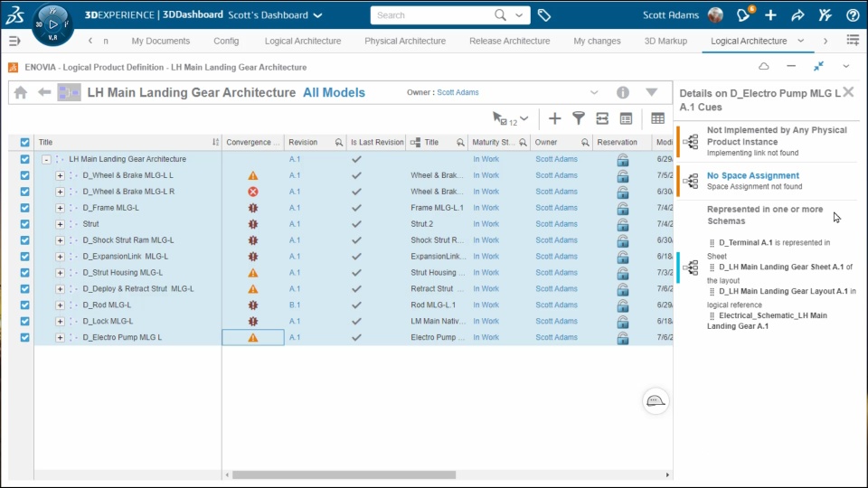Uncheck the D_Strut Housing MLG-L checkbox

[x=25, y=273]
